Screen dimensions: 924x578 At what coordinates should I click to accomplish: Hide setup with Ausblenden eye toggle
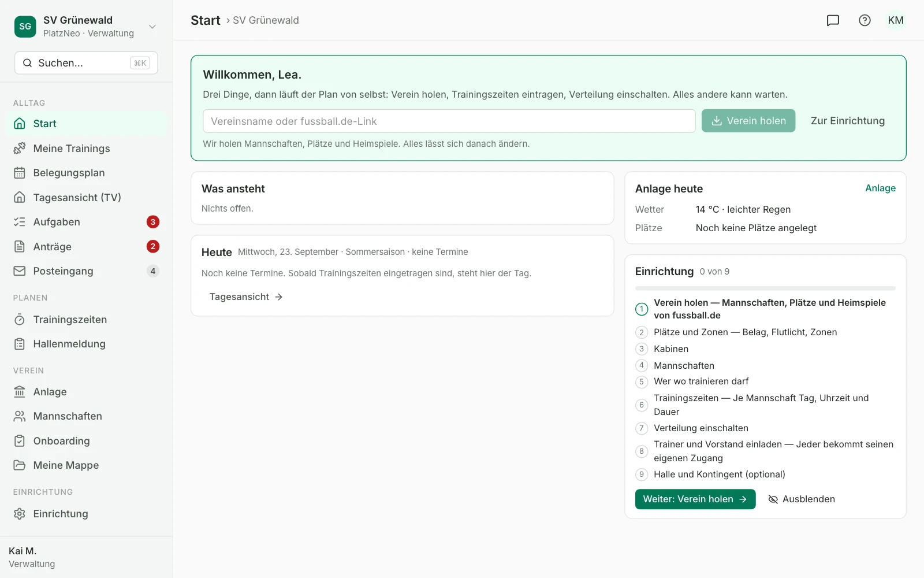[x=801, y=499]
